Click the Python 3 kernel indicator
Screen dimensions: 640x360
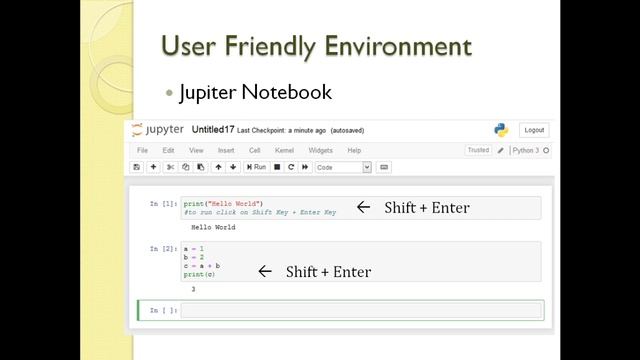(526, 150)
